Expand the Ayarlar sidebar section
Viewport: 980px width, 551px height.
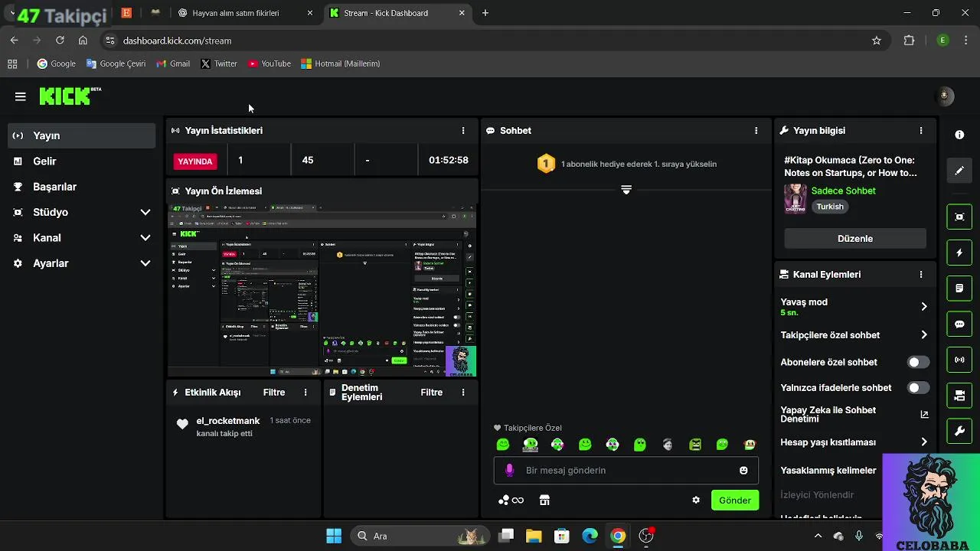145,263
